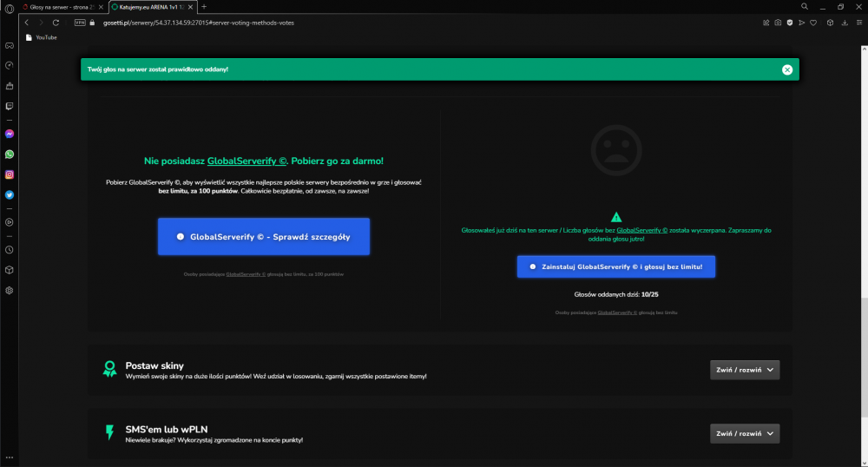This screenshot has height=467, width=868.
Task: Expand or collapse the Postaw skiny section
Action: point(745,370)
